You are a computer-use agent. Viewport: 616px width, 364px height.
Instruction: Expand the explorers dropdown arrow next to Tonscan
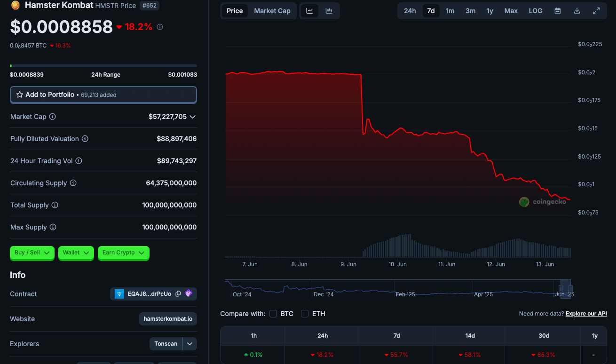(190, 344)
